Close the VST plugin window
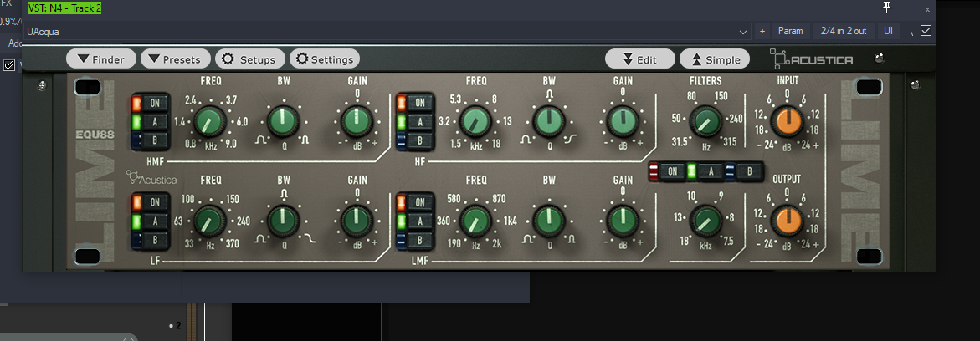This screenshot has height=341, width=980. click(x=927, y=8)
